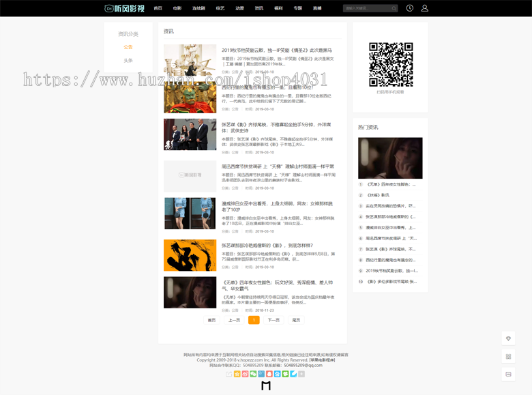Open thumbnail of 2019 comedy article

pos(190,60)
